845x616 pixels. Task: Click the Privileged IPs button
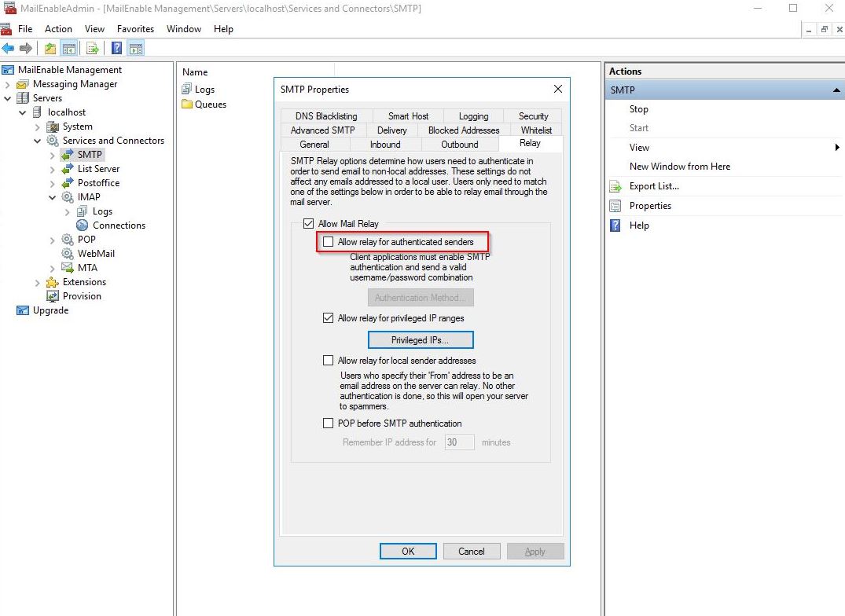(420, 340)
